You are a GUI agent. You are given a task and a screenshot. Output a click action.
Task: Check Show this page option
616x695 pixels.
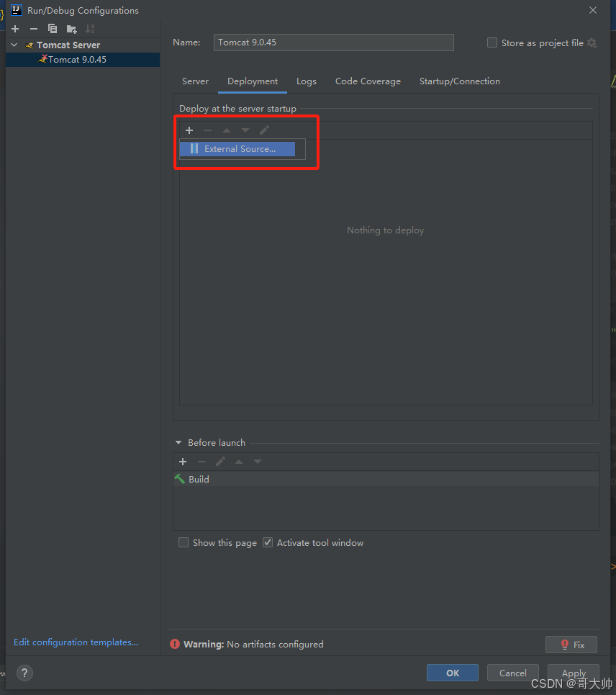[x=184, y=542]
